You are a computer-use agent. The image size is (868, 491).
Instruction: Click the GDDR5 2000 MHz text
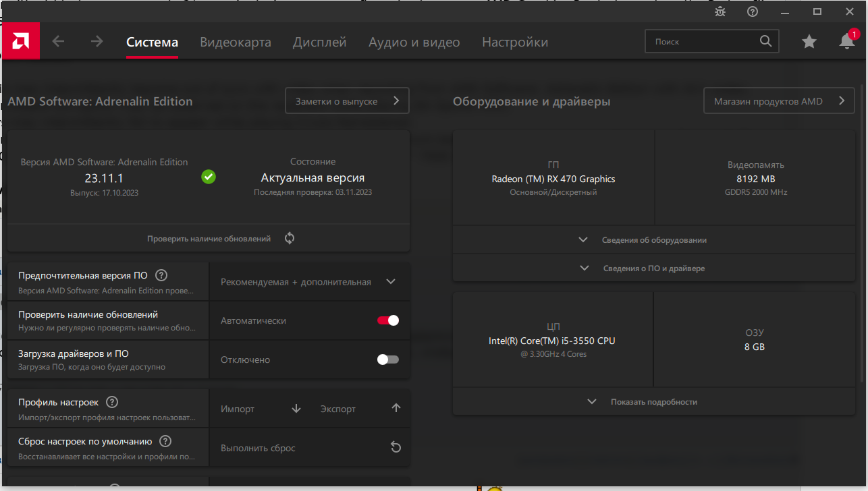[756, 192]
